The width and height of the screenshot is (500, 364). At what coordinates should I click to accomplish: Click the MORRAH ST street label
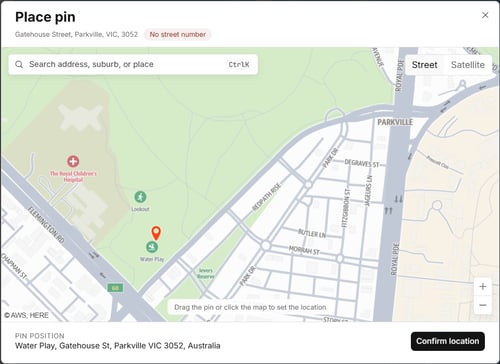pyautogui.click(x=304, y=250)
